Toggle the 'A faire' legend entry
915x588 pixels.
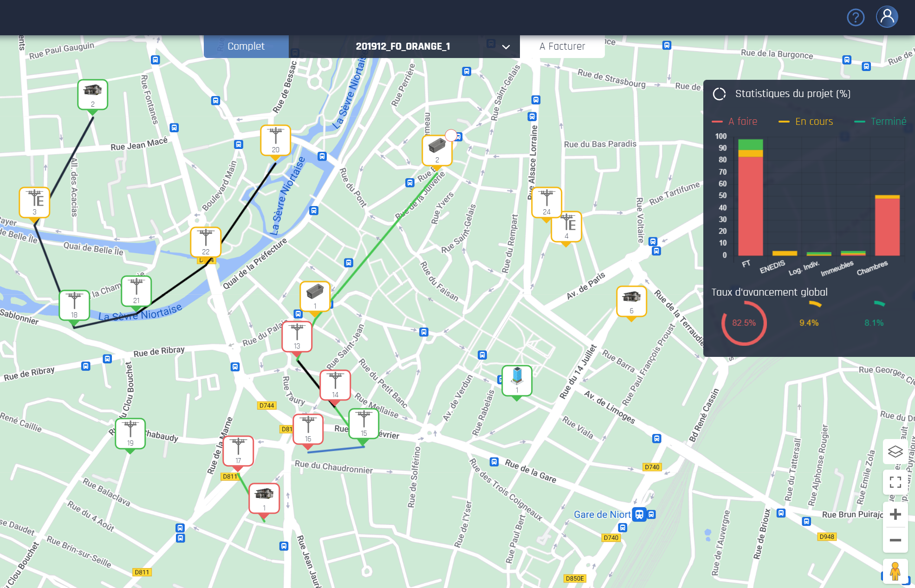coord(735,121)
